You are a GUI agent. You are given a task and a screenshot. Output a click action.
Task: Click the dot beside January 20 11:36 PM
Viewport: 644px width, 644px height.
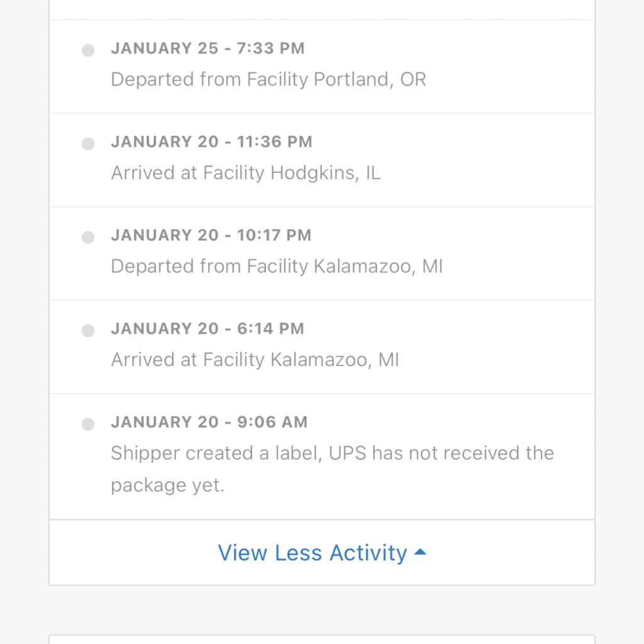[88, 144]
